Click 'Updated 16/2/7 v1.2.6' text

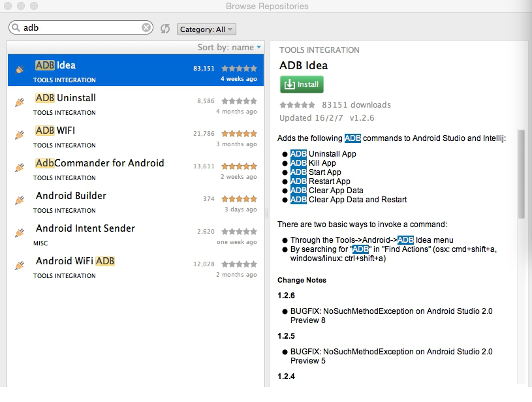coord(327,118)
